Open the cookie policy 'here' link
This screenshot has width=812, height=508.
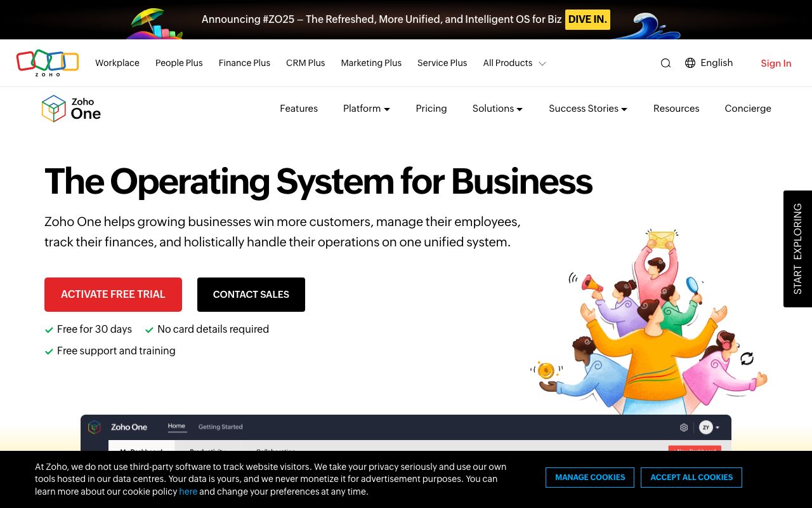[x=188, y=491]
